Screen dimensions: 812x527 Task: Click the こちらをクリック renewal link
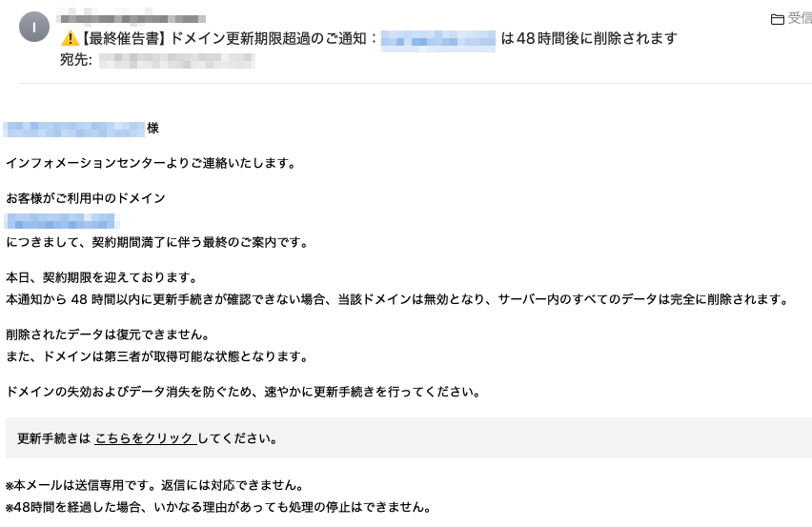coord(145,439)
